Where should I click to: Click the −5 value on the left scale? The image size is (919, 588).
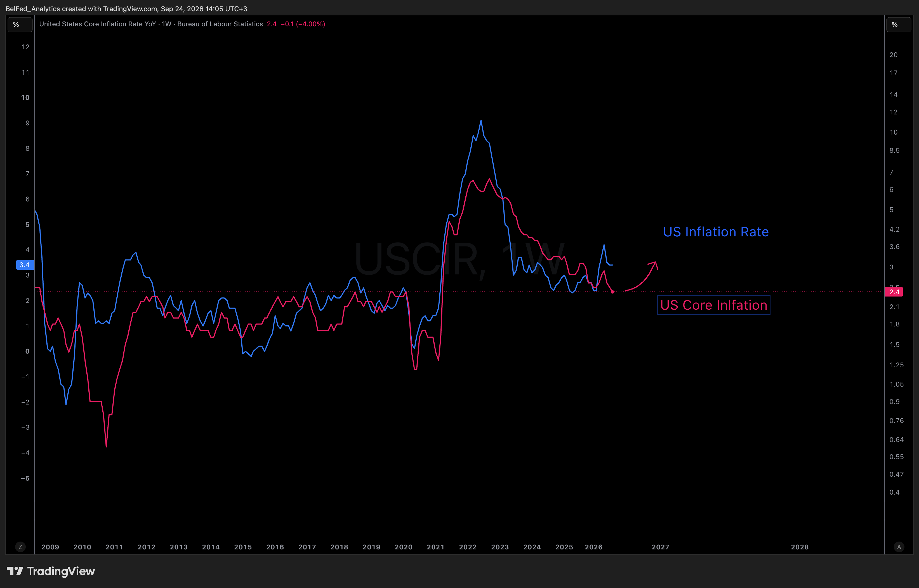tap(25, 478)
